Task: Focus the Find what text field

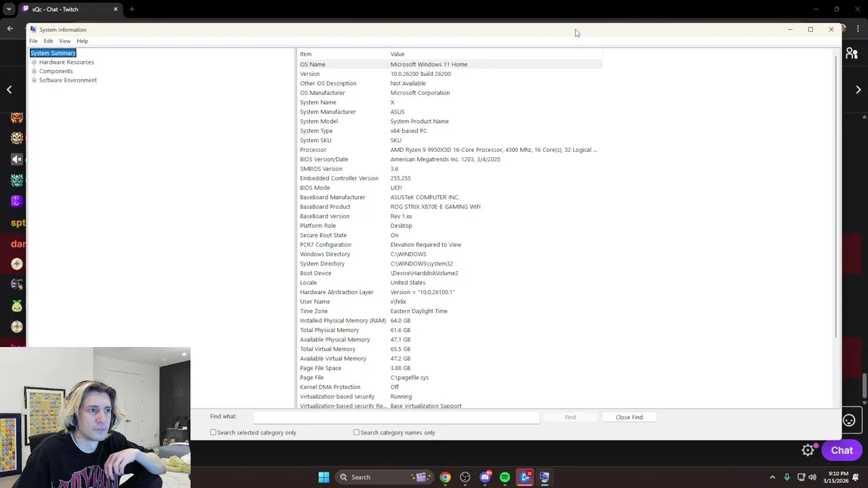Action: 397,417
